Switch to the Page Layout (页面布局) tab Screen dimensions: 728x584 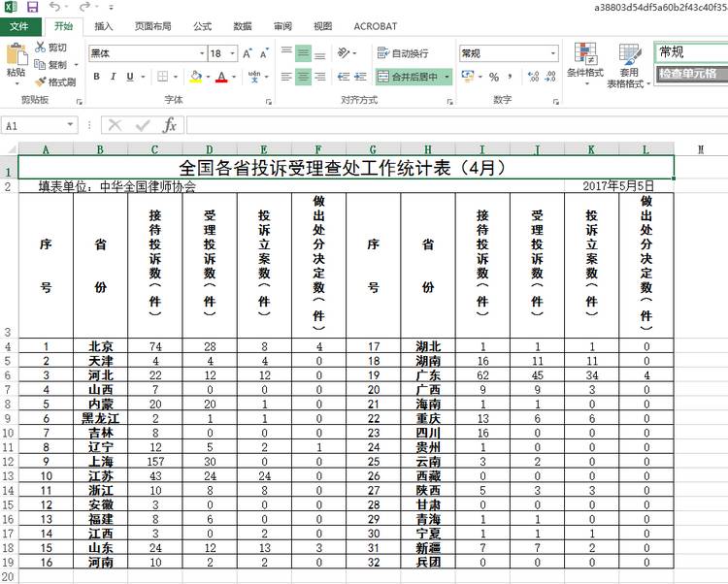pyautogui.click(x=152, y=26)
